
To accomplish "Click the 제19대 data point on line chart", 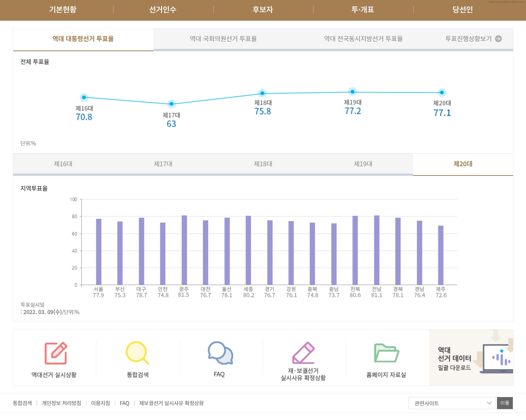I will pos(352,92).
